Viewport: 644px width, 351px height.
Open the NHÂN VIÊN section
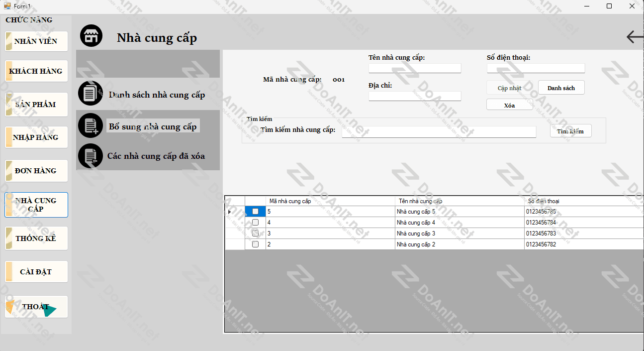pos(36,41)
